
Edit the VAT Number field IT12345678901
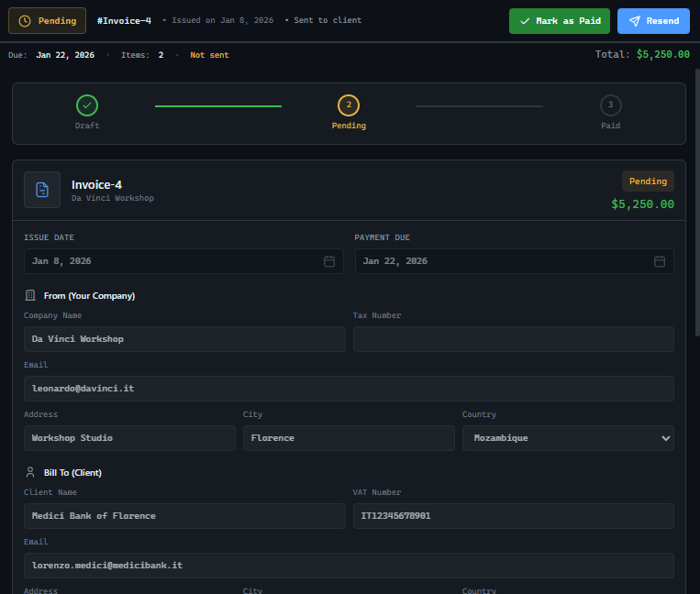pyautogui.click(x=514, y=516)
